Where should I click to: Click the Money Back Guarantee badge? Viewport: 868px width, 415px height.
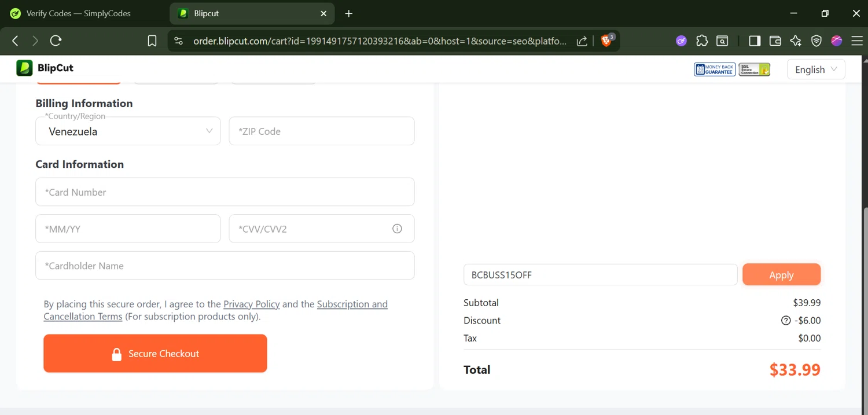[715, 69]
